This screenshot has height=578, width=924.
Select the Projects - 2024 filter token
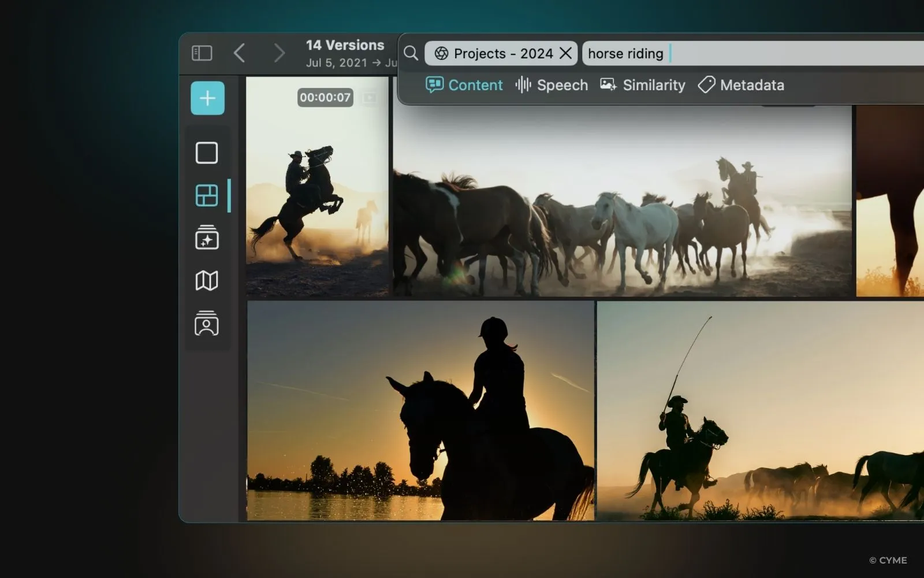coord(501,53)
